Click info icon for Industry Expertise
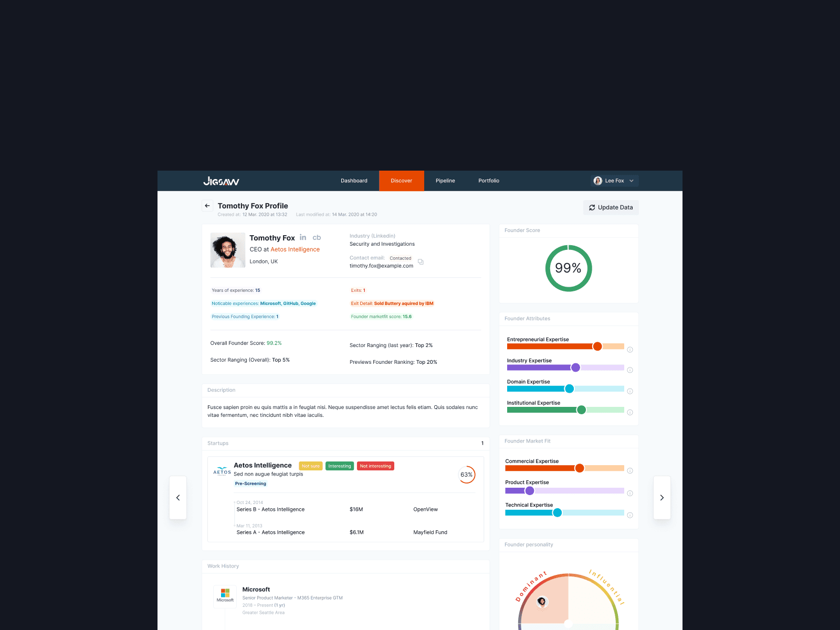This screenshot has width=840, height=630. click(x=630, y=370)
